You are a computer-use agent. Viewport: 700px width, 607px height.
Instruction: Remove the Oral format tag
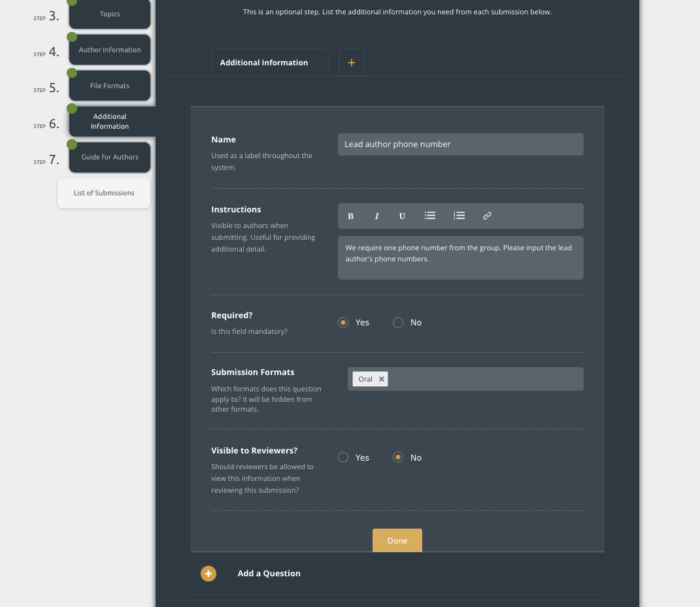(382, 379)
